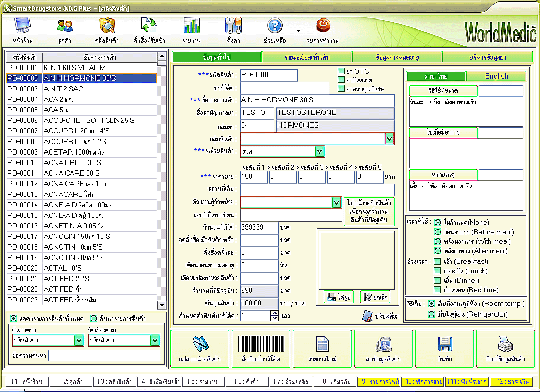Check the ก่อนนอน (Bed time) checkbox

(x=438, y=290)
